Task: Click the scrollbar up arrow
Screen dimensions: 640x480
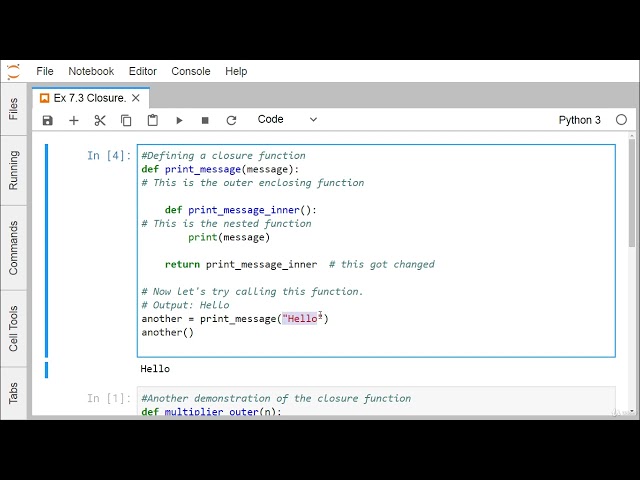Action: [632, 136]
